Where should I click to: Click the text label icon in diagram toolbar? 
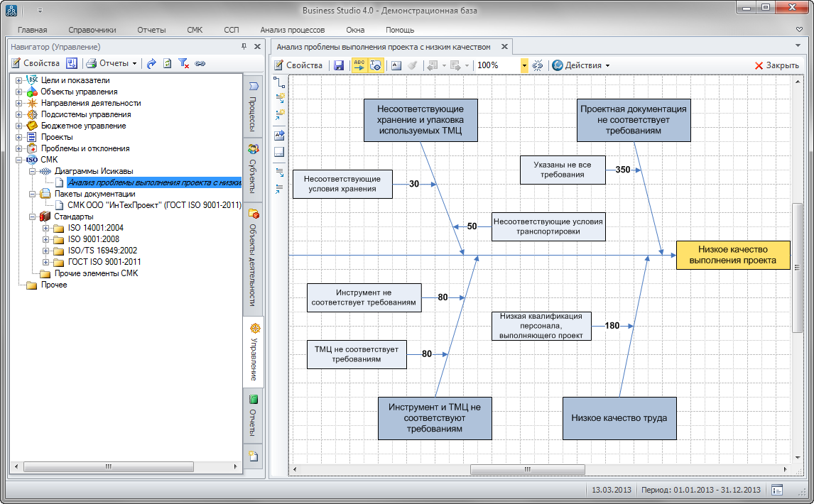coord(396,65)
